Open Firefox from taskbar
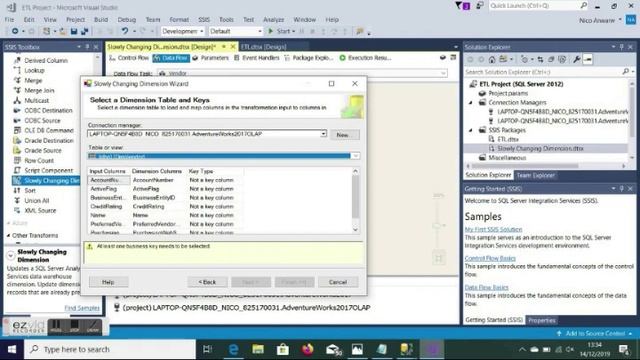This screenshot has width=640, height=360. point(307,349)
